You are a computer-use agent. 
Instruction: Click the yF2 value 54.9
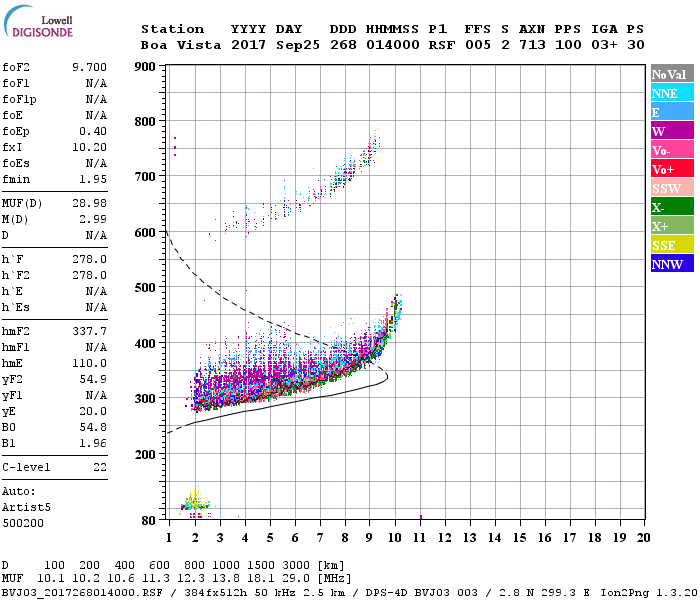pyautogui.click(x=93, y=379)
